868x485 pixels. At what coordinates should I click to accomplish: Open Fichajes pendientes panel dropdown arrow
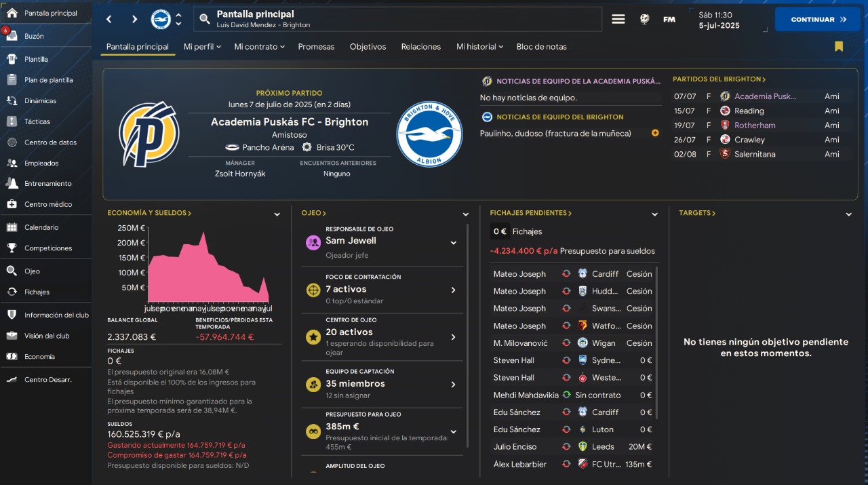[x=654, y=214]
